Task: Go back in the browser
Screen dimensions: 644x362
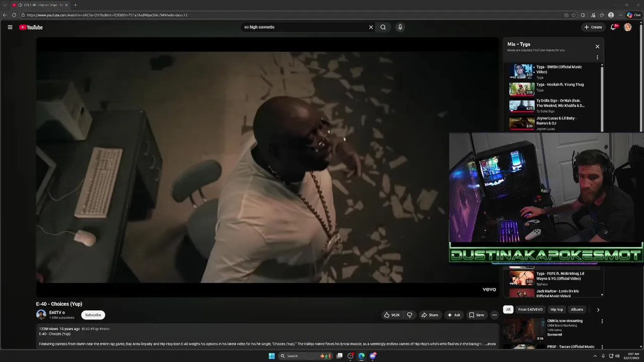Action: pos(5,15)
